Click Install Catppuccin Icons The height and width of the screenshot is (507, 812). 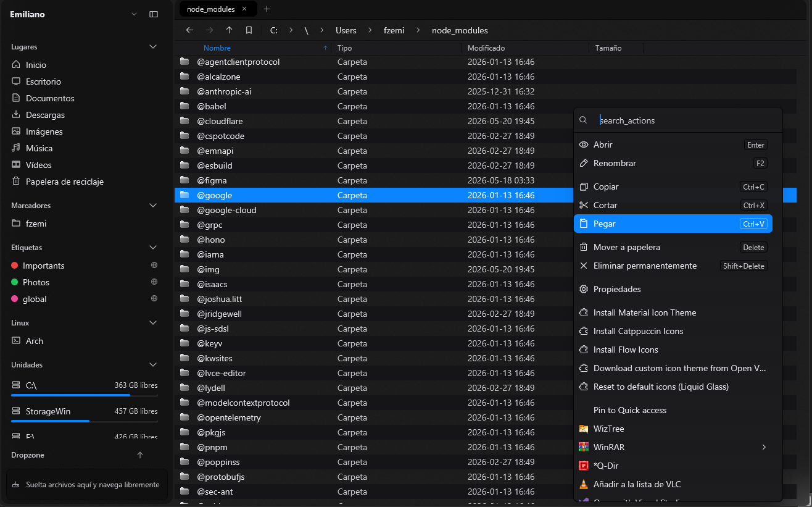coord(673,332)
